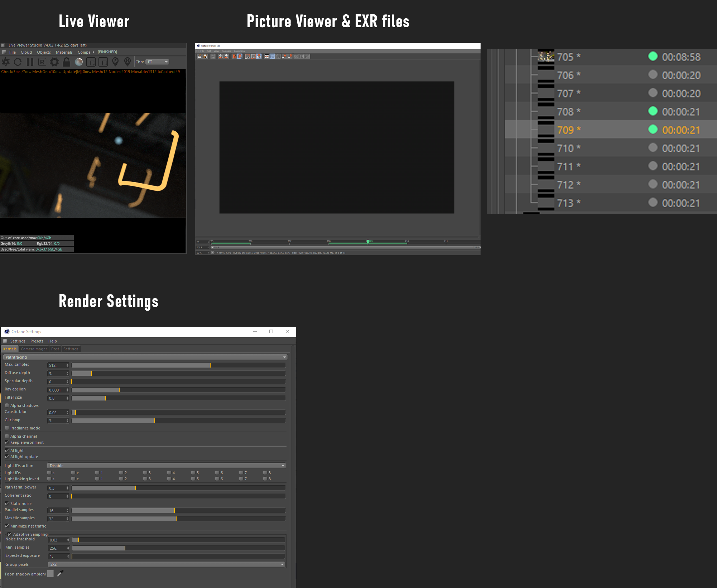717x588 pixels.
Task: Open the Presets menu in Octane Settings
Action: [37, 341]
